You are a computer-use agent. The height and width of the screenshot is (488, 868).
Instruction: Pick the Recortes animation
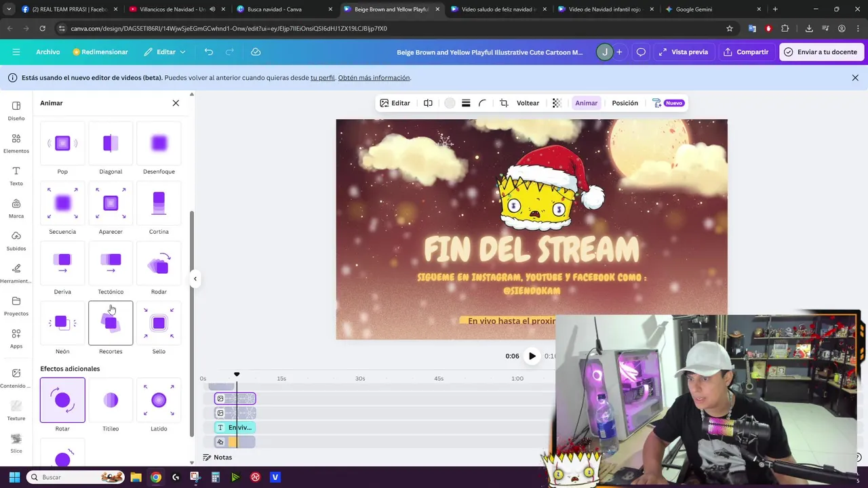[111, 323]
